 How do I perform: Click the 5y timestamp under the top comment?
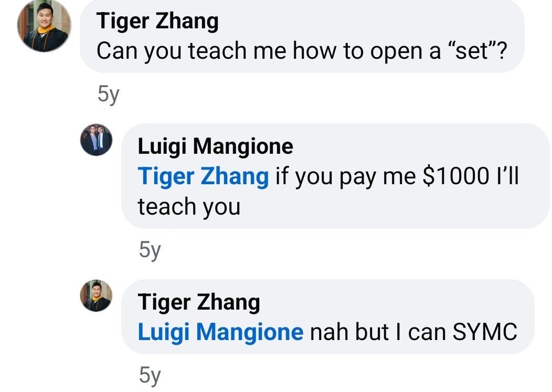(x=109, y=94)
